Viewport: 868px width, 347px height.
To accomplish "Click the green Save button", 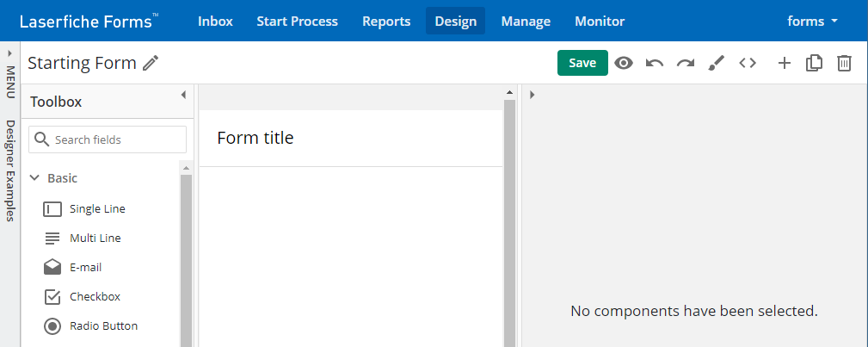I will 582,63.
